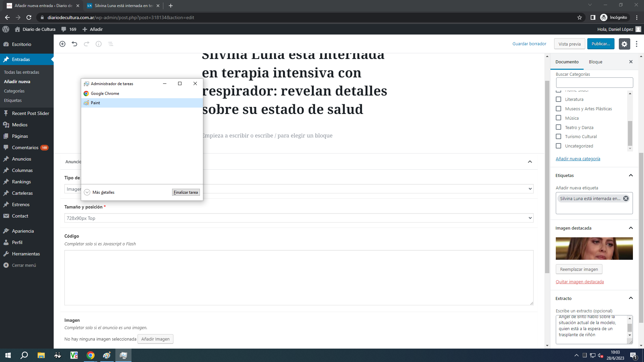Click Finalizar tarea in Task Manager
644x362 pixels.
coord(186,192)
